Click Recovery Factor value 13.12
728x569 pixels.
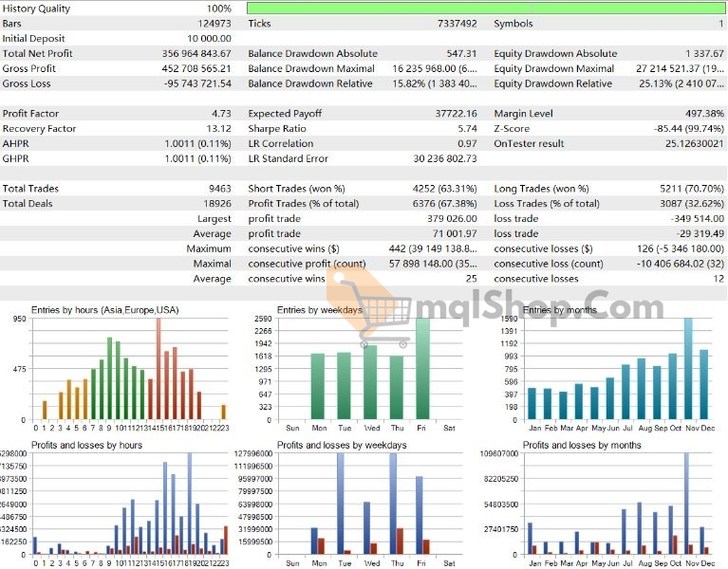(x=218, y=128)
